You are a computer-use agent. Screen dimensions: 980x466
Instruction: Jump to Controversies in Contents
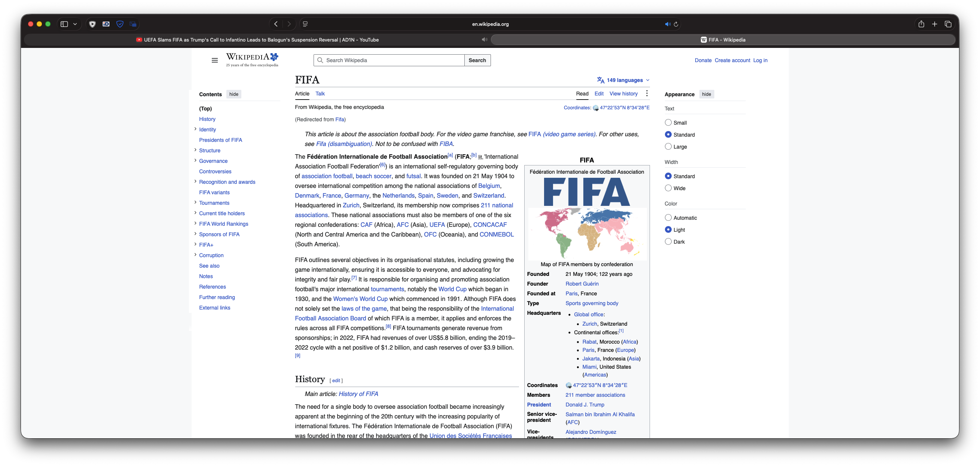click(215, 171)
